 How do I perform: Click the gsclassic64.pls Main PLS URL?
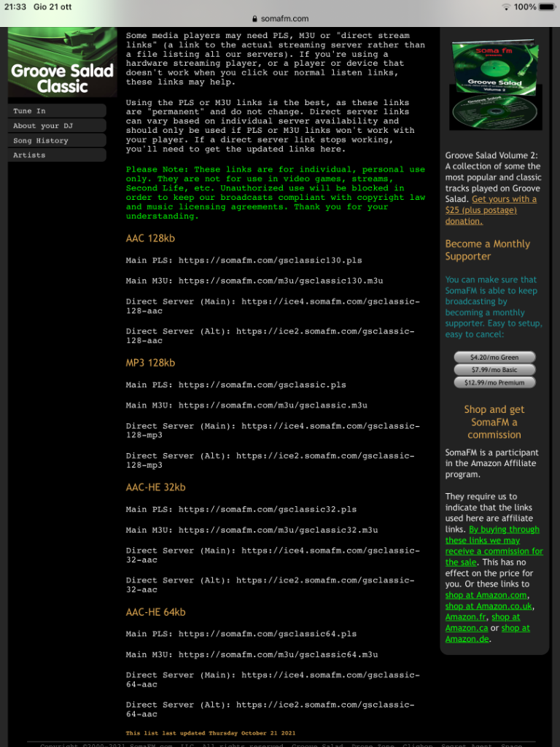tap(268, 634)
